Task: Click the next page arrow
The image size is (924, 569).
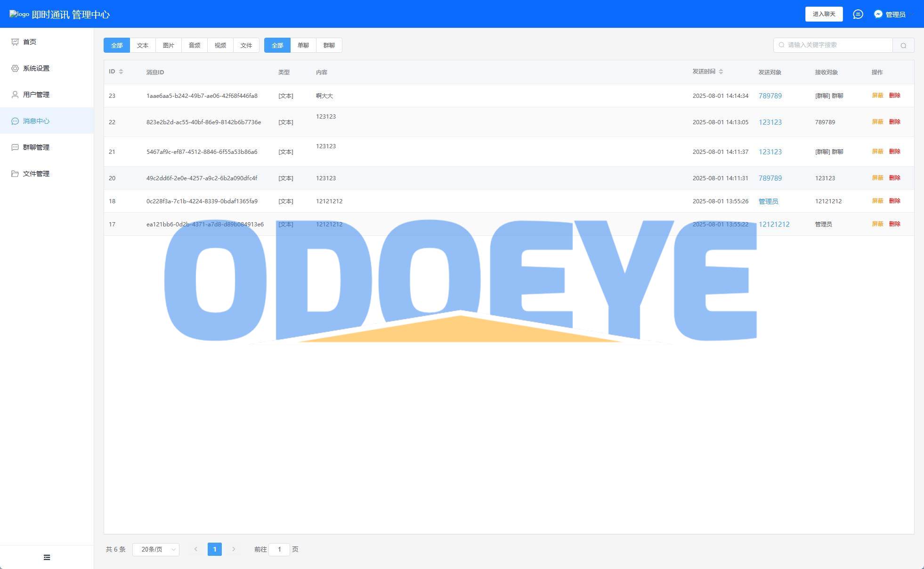Action: (x=234, y=549)
